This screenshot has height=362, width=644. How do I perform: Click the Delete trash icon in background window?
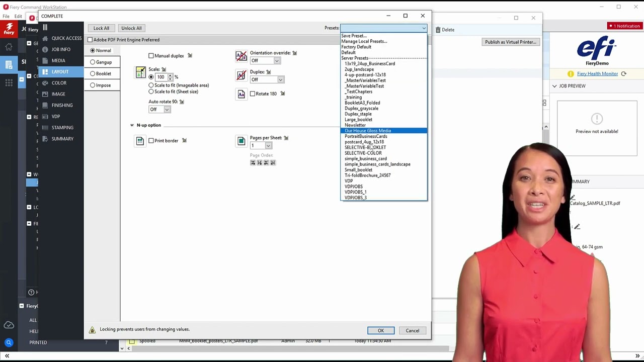point(438,30)
